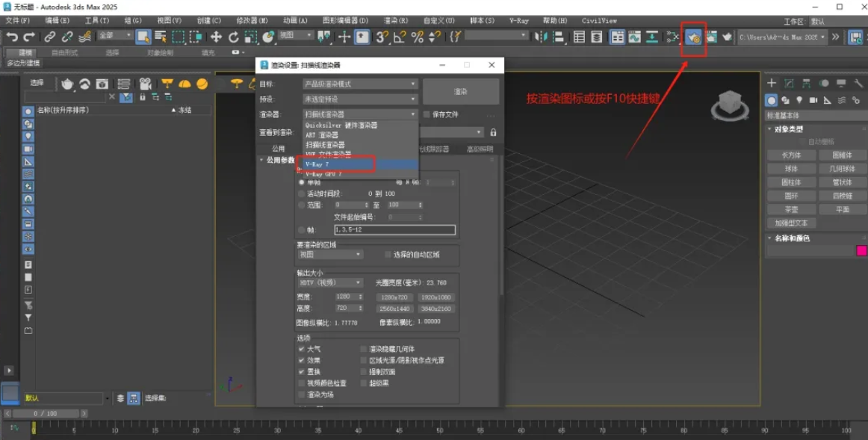This screenshot has width=868, height=440.
Task: Select the Active Time Segment radio button
Action: click(302, 193)
